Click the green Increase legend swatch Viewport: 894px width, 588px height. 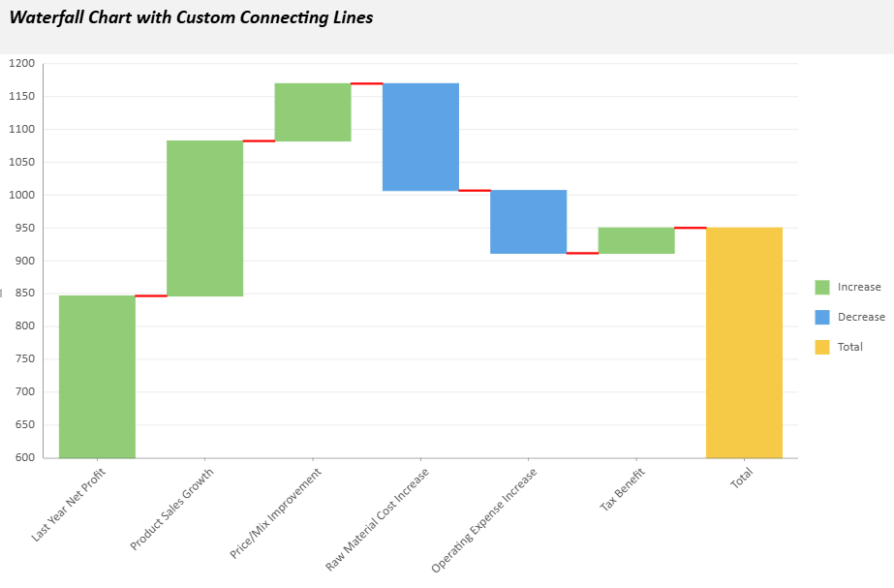click(822, 287)
